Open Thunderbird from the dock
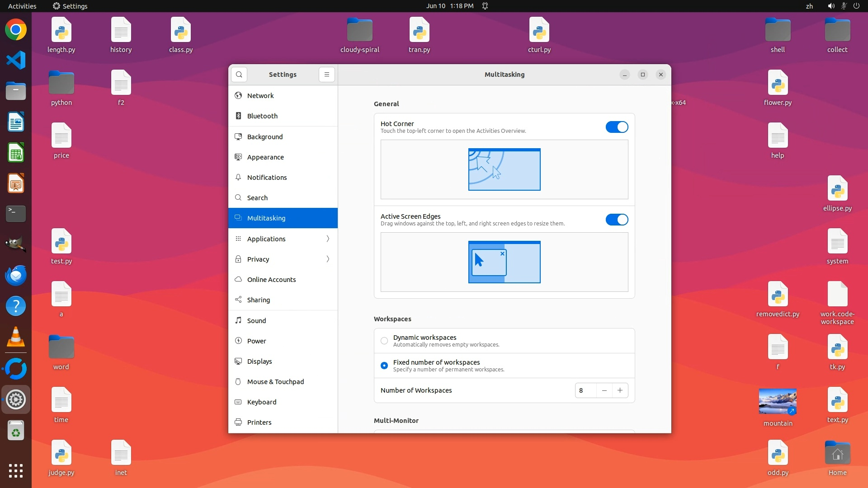Viewport: 868px width, 488px height. [x=16, y=276]
